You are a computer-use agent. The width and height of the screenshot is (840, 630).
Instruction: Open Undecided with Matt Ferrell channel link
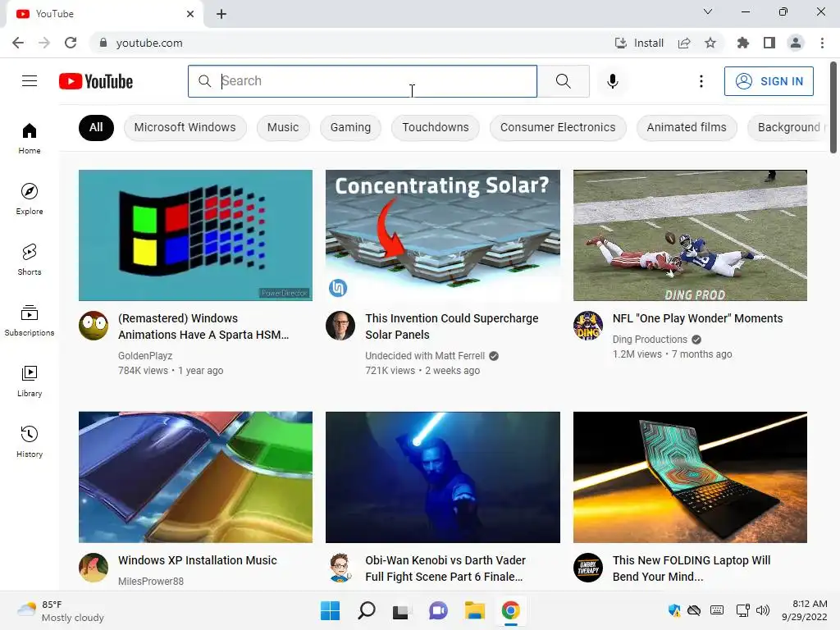[x=425, y=356]
